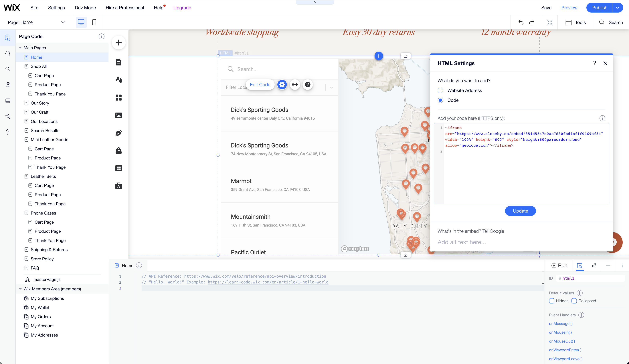Screen dimensions: 629x364
Task: Add the onViewportEnter() event handler
Action: point(565,350)
